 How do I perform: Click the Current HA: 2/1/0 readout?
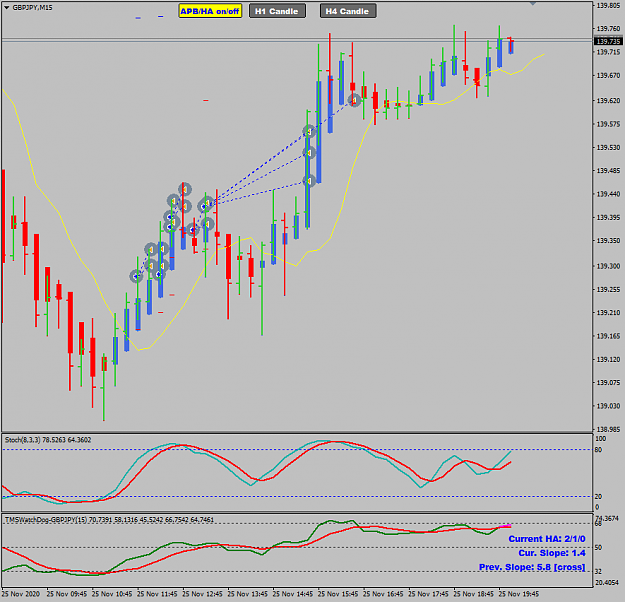546,539
